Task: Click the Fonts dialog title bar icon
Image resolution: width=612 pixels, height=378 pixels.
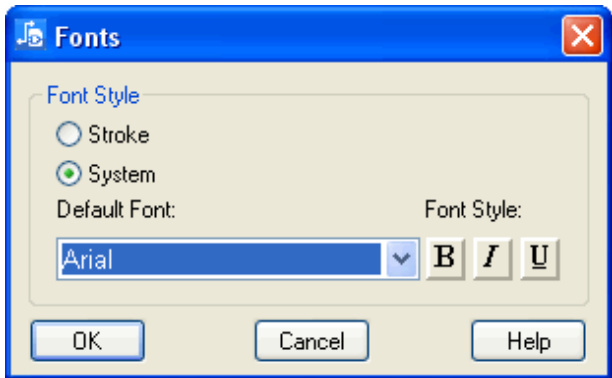Action: (x=30, y=35)
